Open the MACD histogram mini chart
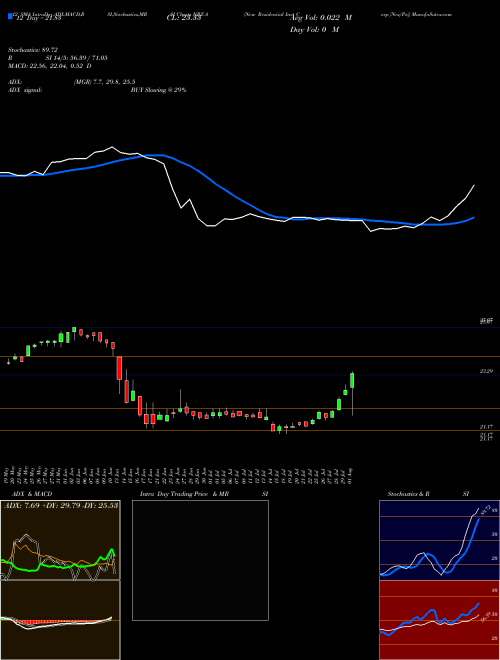This screenshot has width=500, height=660. (60, 620)
